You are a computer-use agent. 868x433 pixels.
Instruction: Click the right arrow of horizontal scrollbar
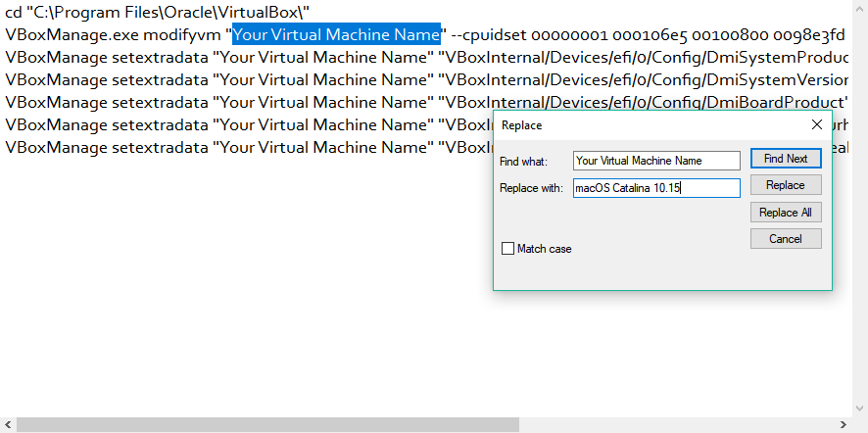(x=859, y=425)
